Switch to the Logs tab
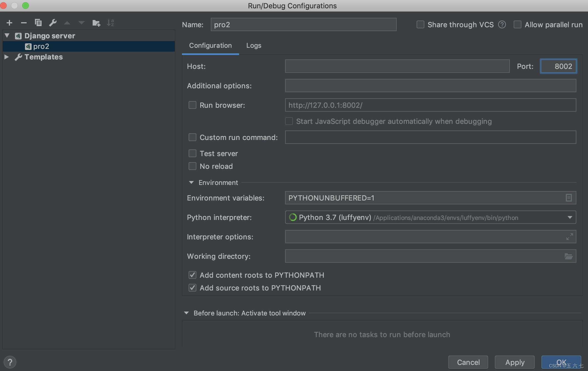 [x=254, y=46]
